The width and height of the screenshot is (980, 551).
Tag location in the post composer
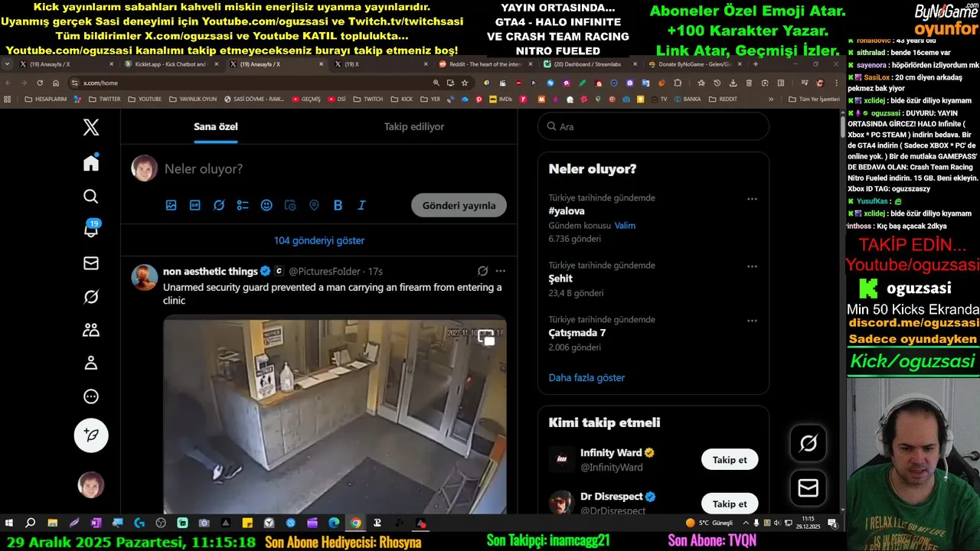(x=314, y=205)
